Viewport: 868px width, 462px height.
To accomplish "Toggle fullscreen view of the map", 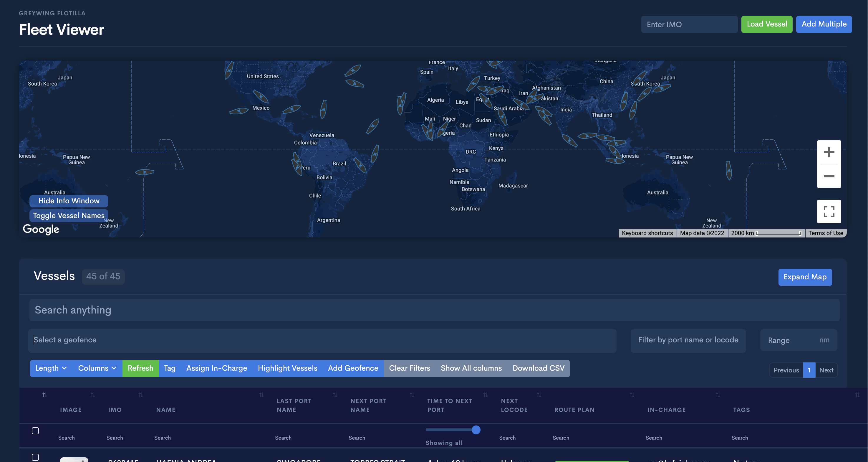I will tap(829, 212).
